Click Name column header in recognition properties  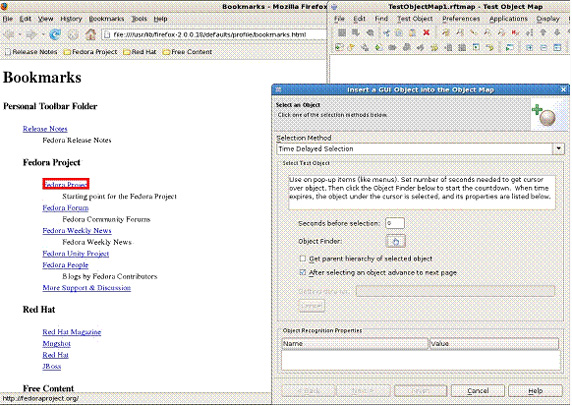click(x=354, y=344)
